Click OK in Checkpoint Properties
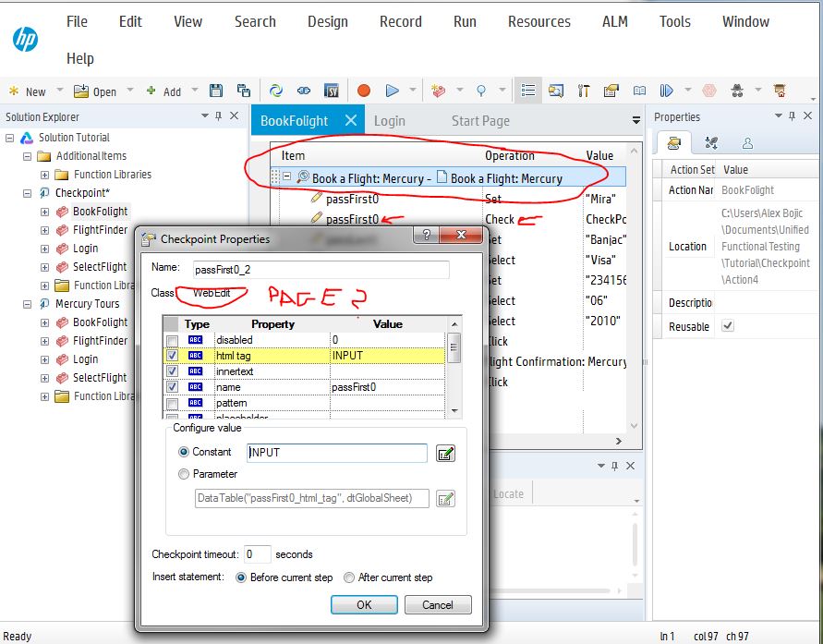Image resolution: width=823 pixels, height=644 pixels. coord(364,604)
